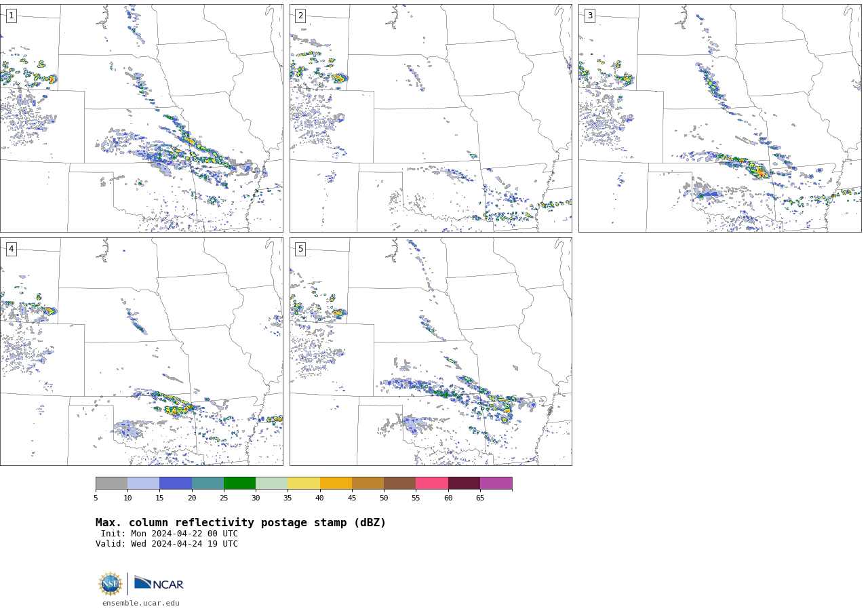
Task: Click the tan 45-50 dBZ swatch
Action: point(368,483)
